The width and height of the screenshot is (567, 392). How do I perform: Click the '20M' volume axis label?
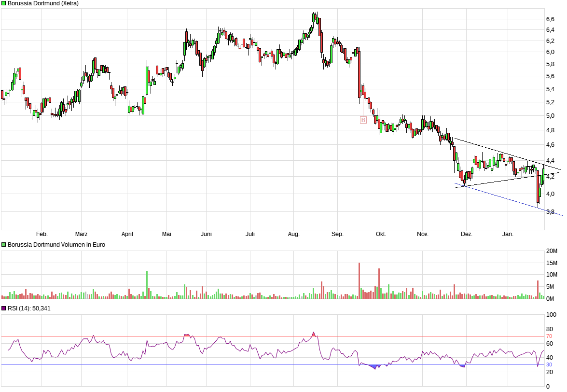[x=552, y=251]
